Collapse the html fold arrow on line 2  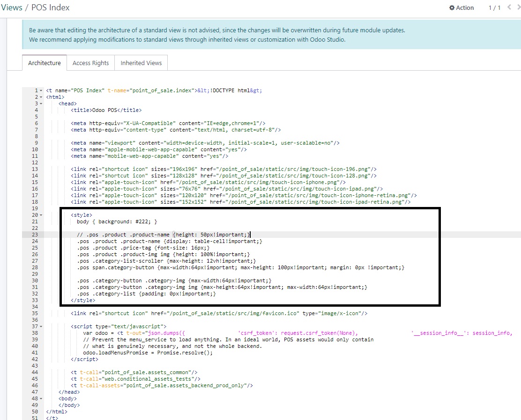point(41,97)
